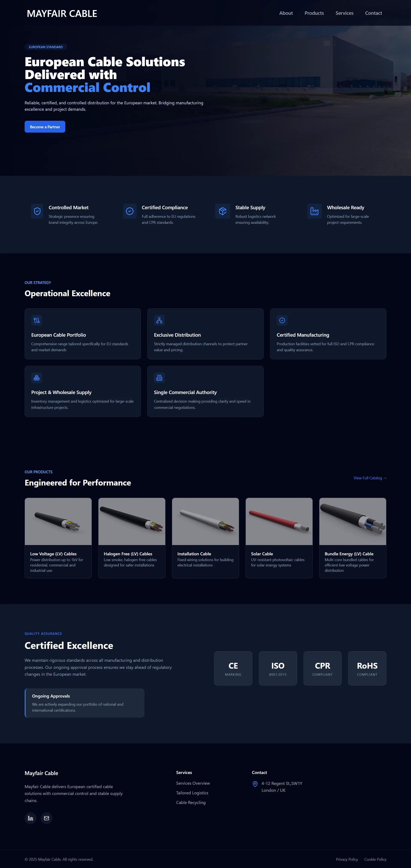Click the Single Commercial Authority building icon
The width and height of the screenshot is (411, 868).
coord(159,378)
